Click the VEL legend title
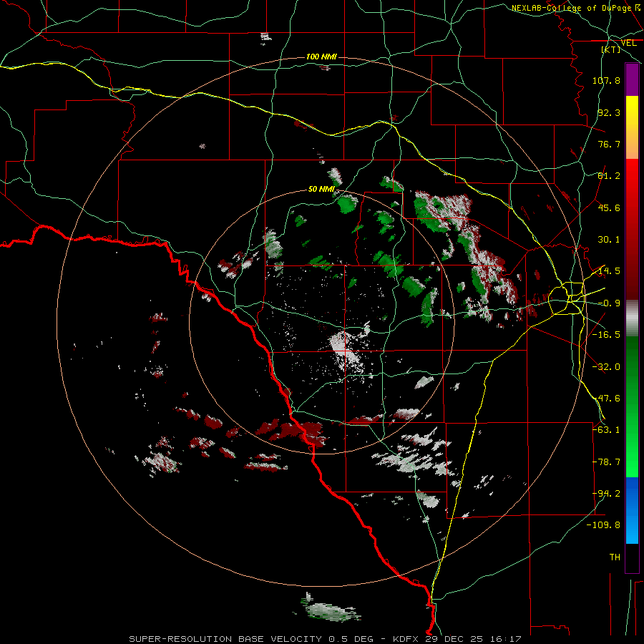Viewport: 644px width, 644px height. click(x=628, y=43)
